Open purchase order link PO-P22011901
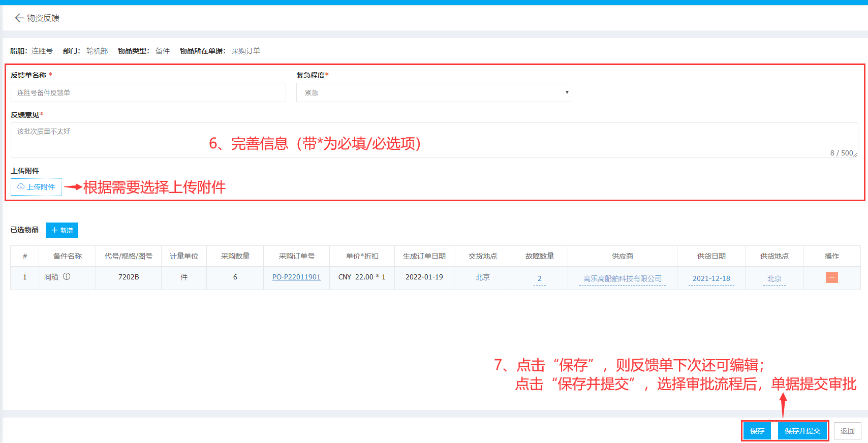Screen dimensions: 868x443 click(296, 277)
